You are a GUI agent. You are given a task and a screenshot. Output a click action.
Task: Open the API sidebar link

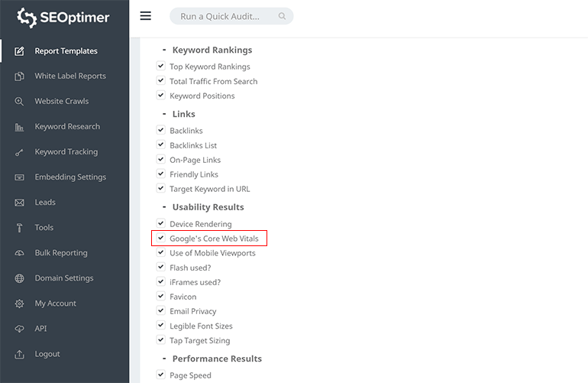pos(40,329)
